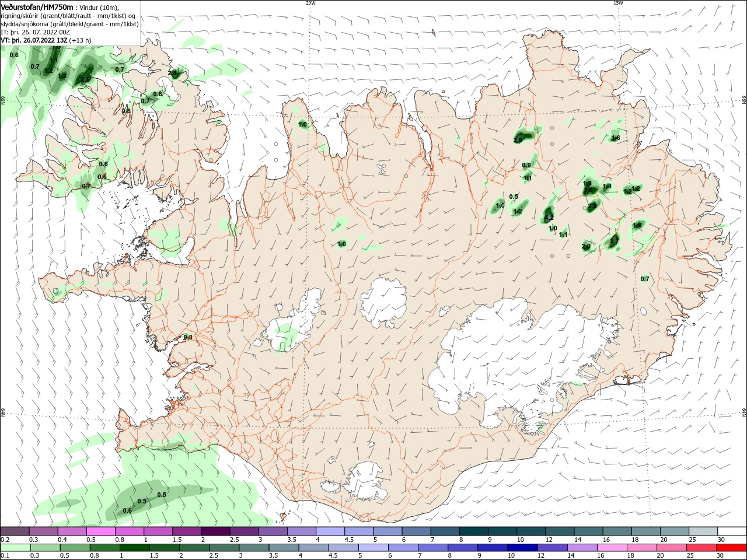Click the dusky purple 0.2 sleet legend swatch
The height and width of the screenshot is (560, 747).
coord(15,531)
